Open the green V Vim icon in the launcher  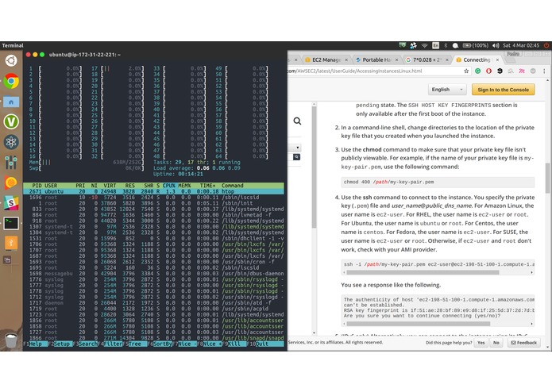(x=11, y=121)
